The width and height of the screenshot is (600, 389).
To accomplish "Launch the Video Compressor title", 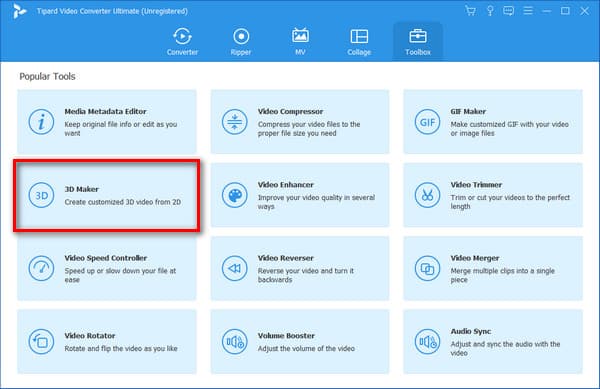I will point(290,112).
